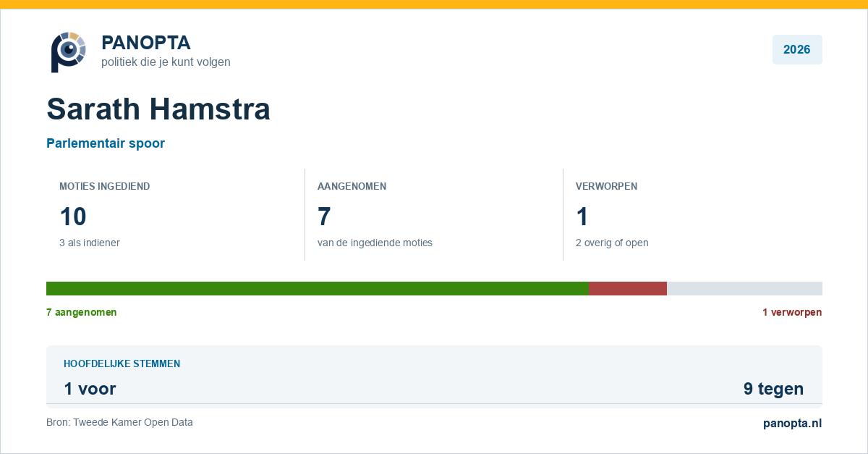The height and width of the screenshot is (454, 868).
Task: Click the MOTIES INGEDIEND label
Action: (x=105, y=186)
